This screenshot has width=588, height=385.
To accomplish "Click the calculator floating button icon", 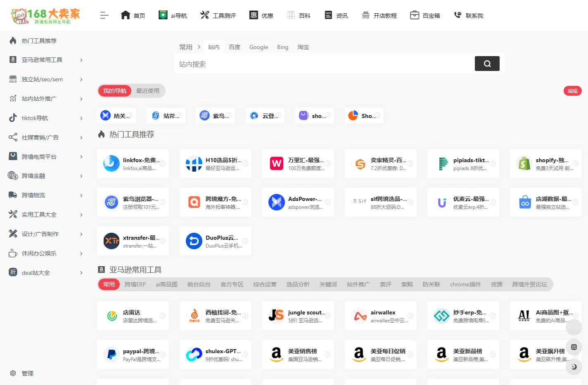I will point(574,347).
